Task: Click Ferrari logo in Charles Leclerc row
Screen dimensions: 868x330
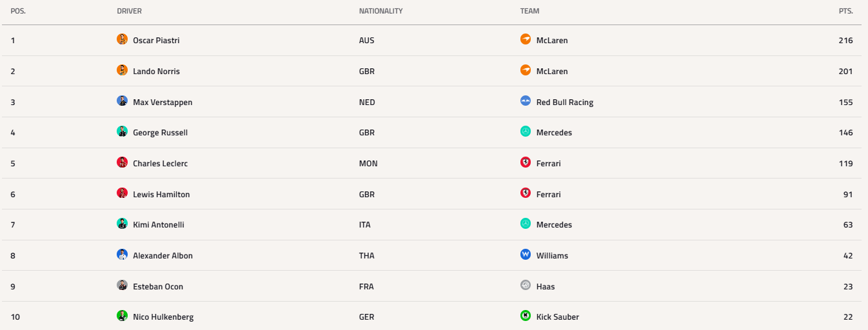Action: 526,162
